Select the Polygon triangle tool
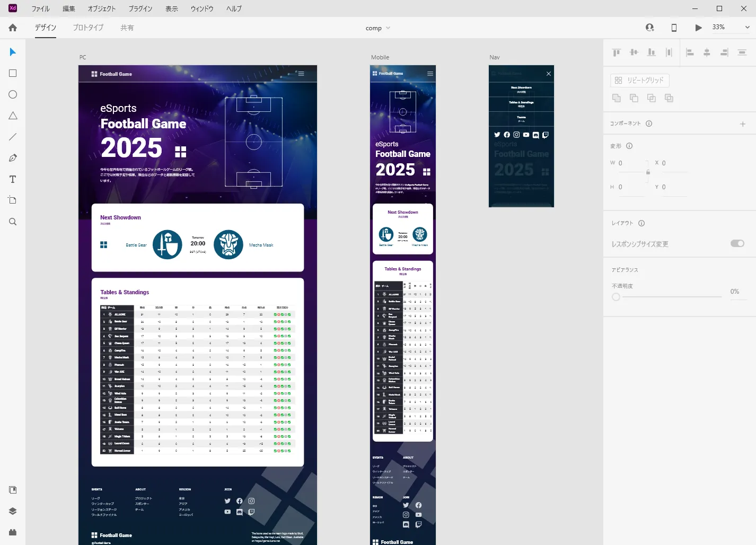 [13, 116]
